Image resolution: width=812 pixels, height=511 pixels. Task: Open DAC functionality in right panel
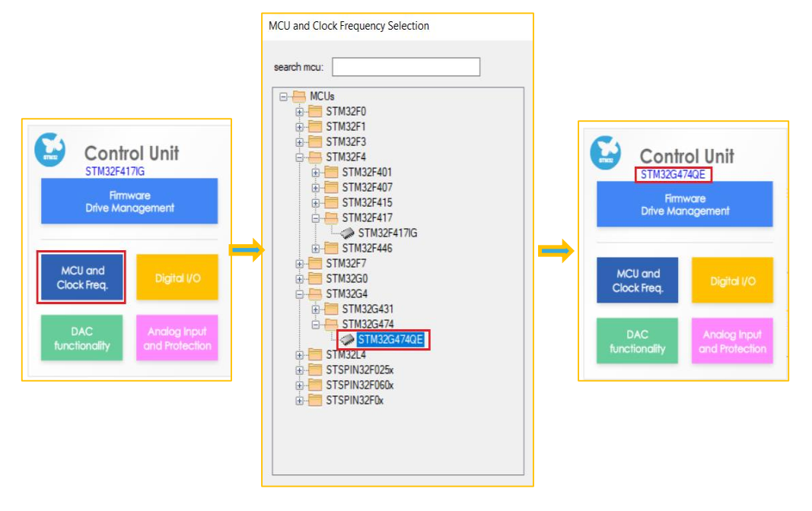tap(638, 341)
